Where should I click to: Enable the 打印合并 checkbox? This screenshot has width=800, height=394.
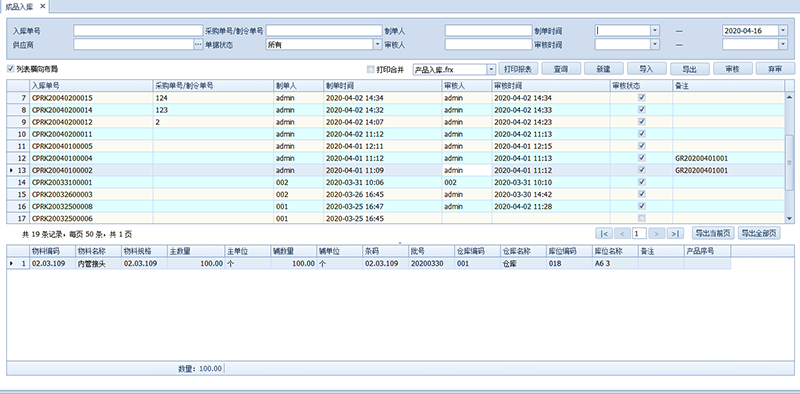(370, 69)
